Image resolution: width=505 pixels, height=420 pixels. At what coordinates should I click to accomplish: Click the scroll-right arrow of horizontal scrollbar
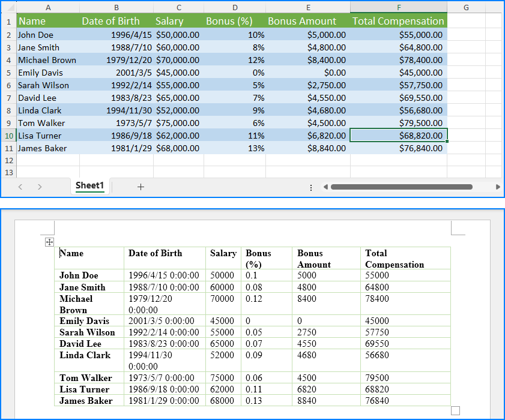tap(498, 187)
